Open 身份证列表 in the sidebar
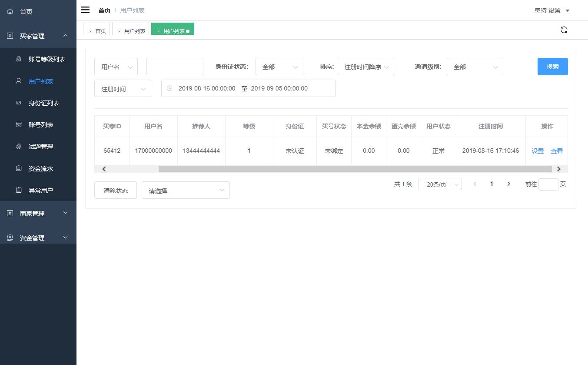The height and width of the screenshot is (365, 588). [x=43, y=103]
